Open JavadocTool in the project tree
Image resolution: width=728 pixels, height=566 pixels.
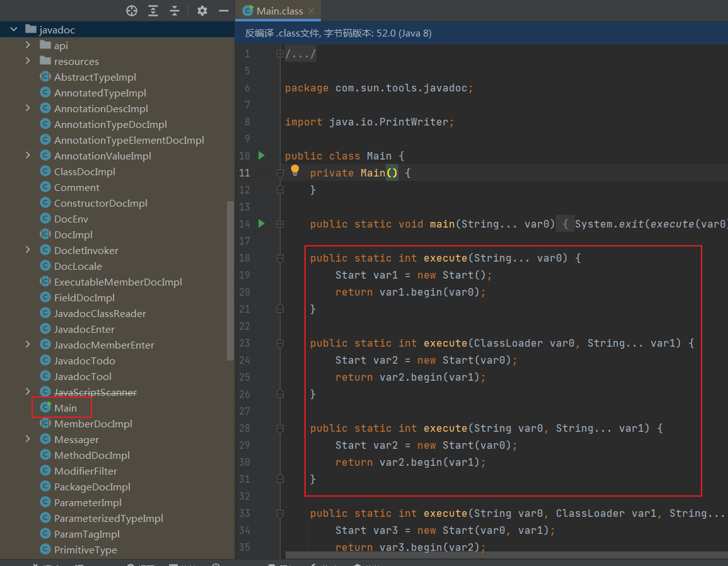coord(83,376)
